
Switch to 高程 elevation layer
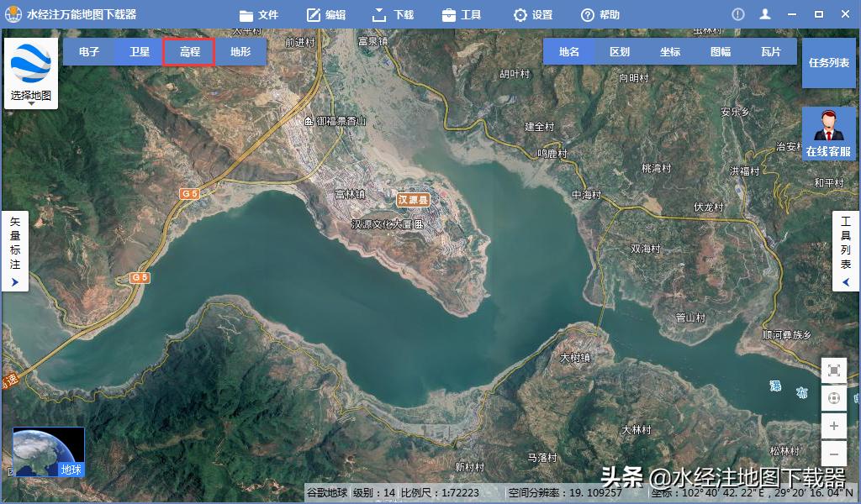pos(189,51)
